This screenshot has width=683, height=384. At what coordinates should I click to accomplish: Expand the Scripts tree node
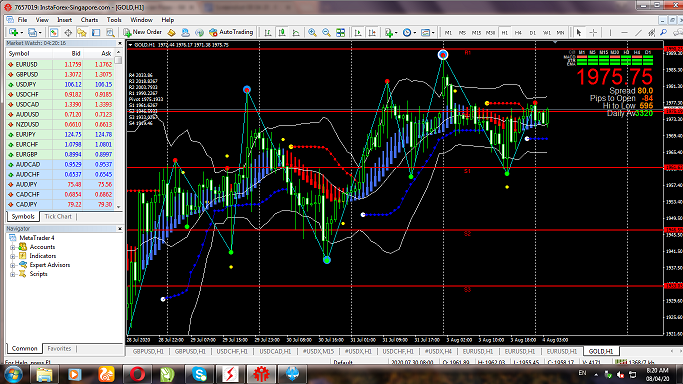(13, 274)
